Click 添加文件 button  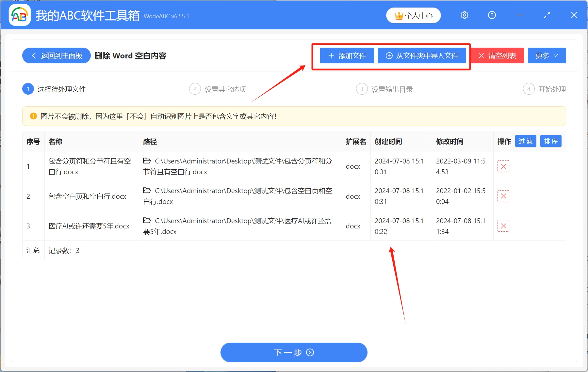tap(347, 56)
